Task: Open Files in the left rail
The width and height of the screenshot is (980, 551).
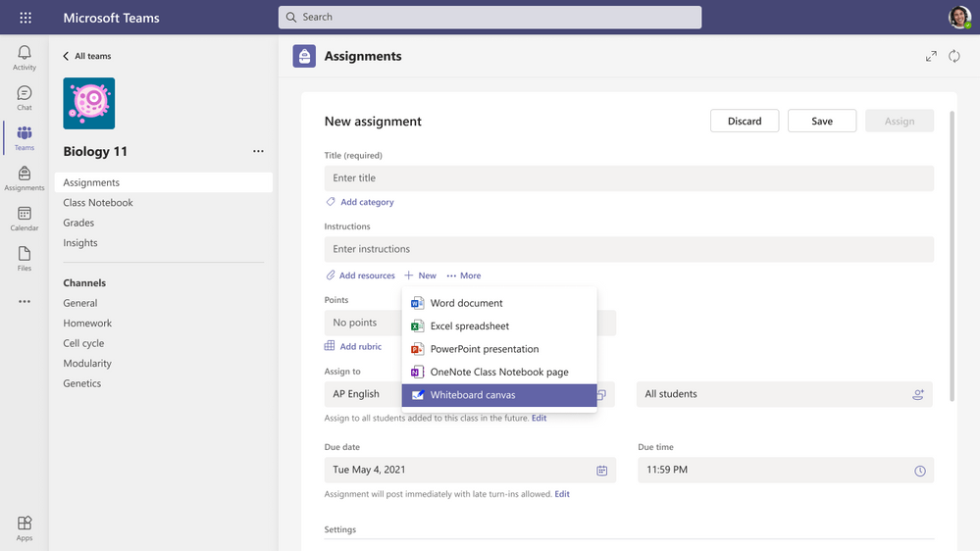Action: [25, 258]
